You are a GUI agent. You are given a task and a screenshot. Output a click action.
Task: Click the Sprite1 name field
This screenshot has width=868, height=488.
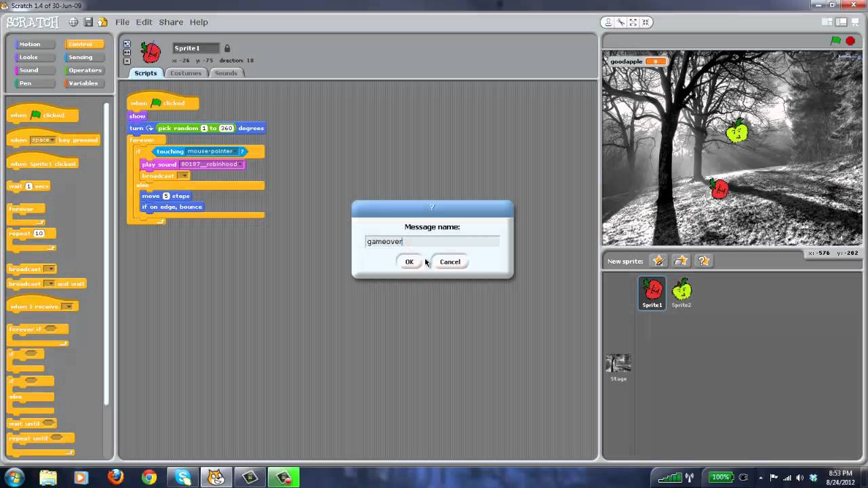click(x=196, y=48)
